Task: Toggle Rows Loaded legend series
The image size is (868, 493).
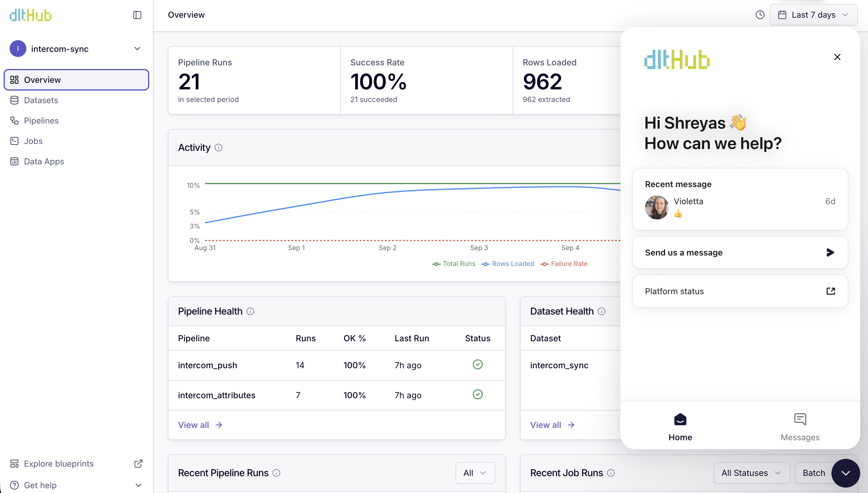Action: point(508,264)
